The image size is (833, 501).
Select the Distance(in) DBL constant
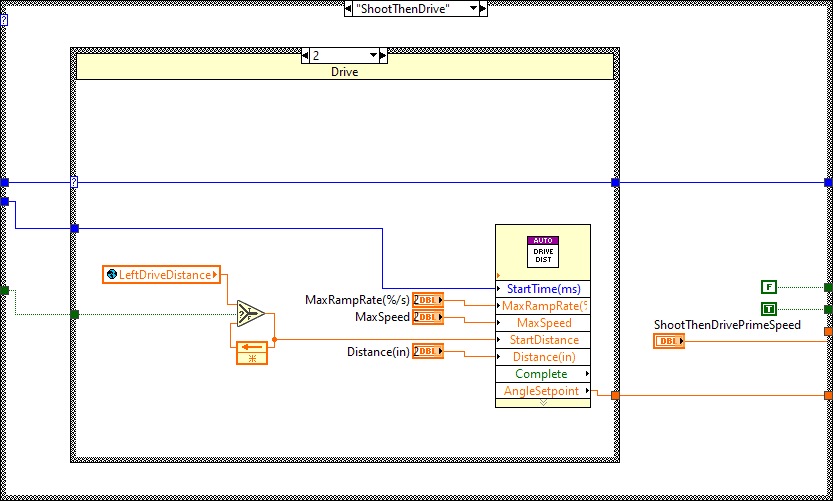click(x=428, y=351)
